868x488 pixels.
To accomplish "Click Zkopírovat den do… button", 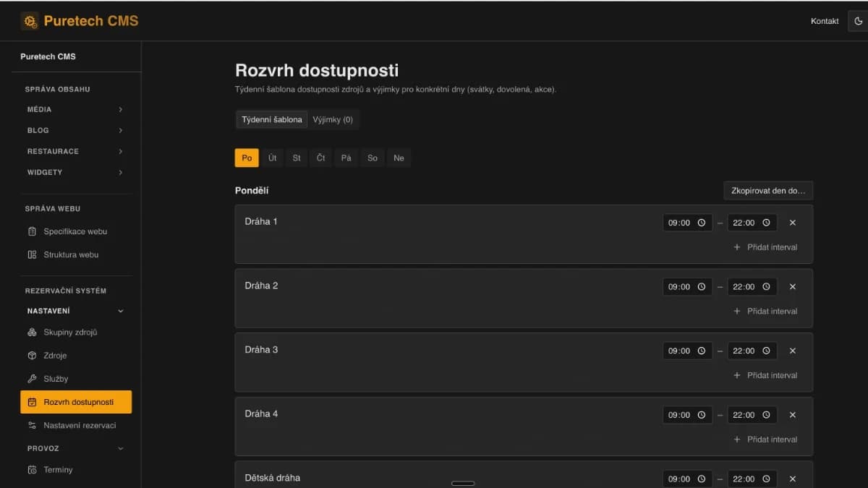I will tap(768, 191).
